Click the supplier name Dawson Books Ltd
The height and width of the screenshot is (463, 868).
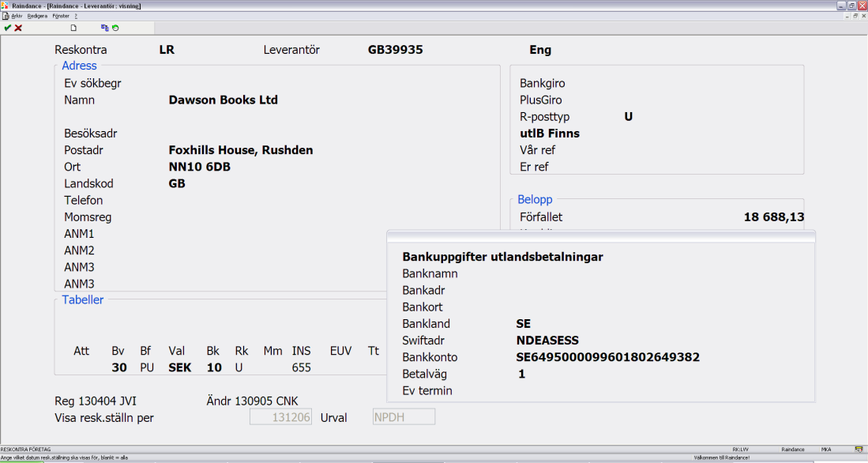(x=223, y=100)
